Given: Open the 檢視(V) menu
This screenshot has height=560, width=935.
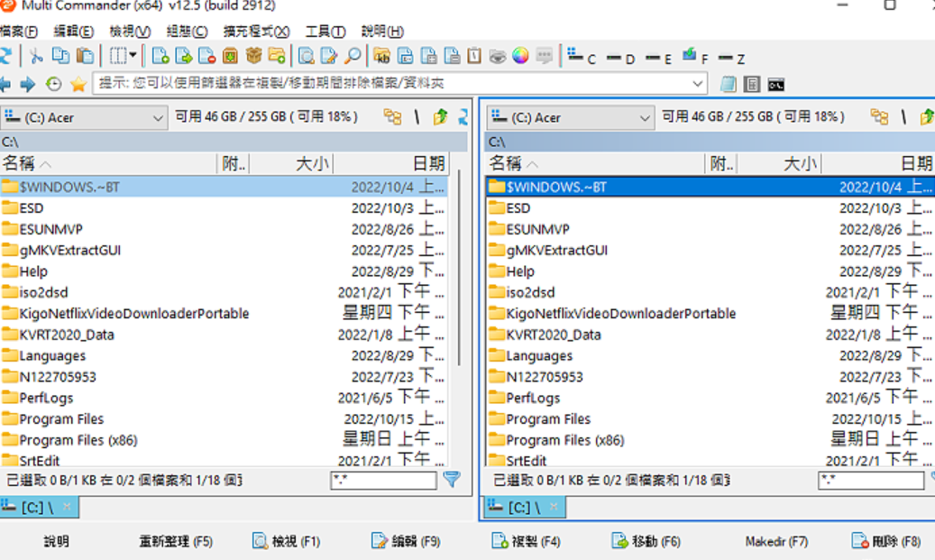Looking at the screenshot, I should tap(130, 31).
